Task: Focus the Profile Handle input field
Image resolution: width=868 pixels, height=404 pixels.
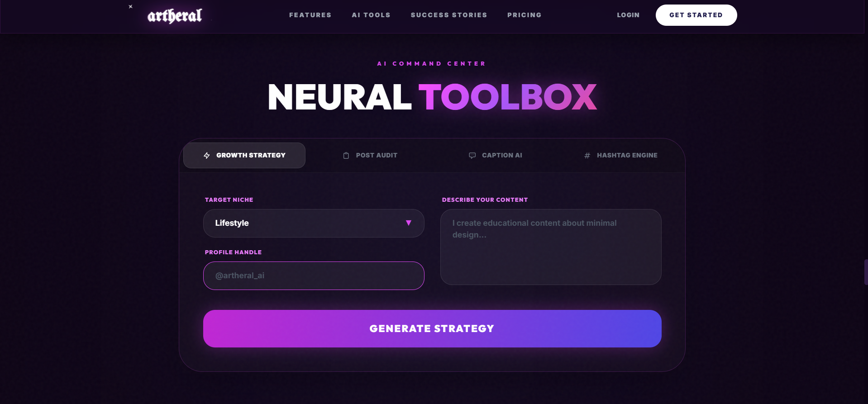Action: 313,276
